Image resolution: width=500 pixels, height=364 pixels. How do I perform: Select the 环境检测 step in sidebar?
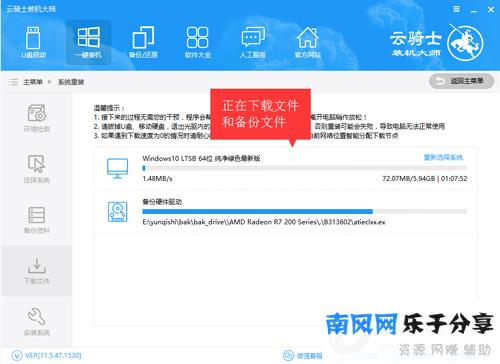pos(37,118)
